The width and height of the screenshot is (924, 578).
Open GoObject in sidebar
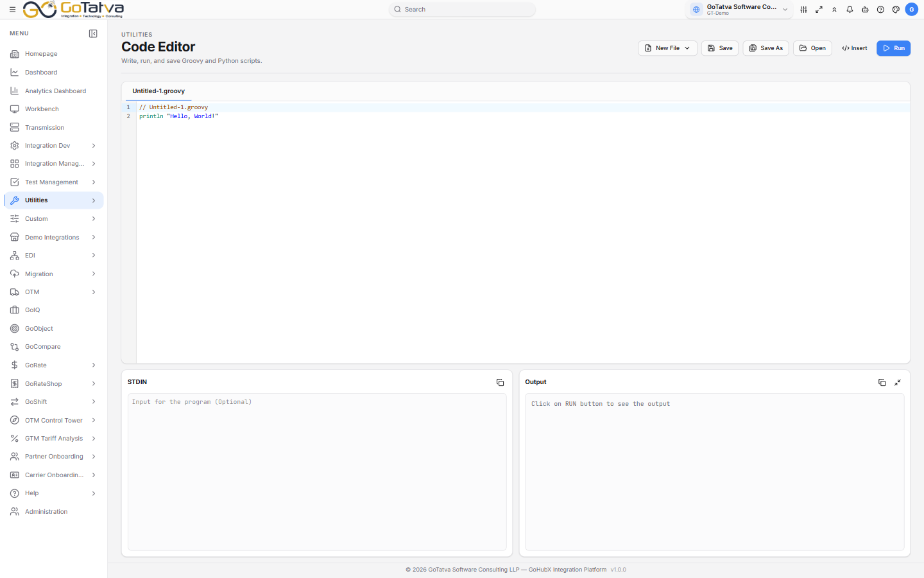pos(54,329)
